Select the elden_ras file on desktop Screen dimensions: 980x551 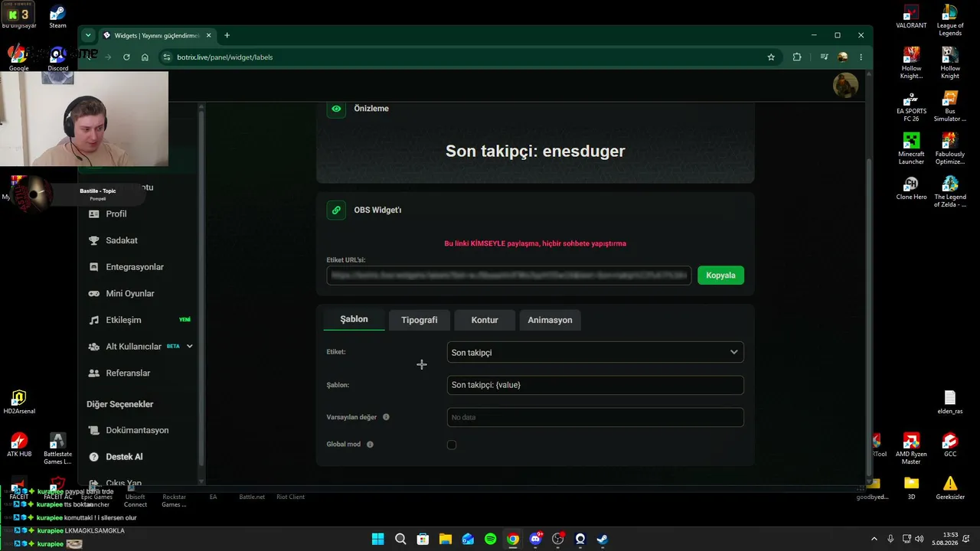tap(950, 403)
